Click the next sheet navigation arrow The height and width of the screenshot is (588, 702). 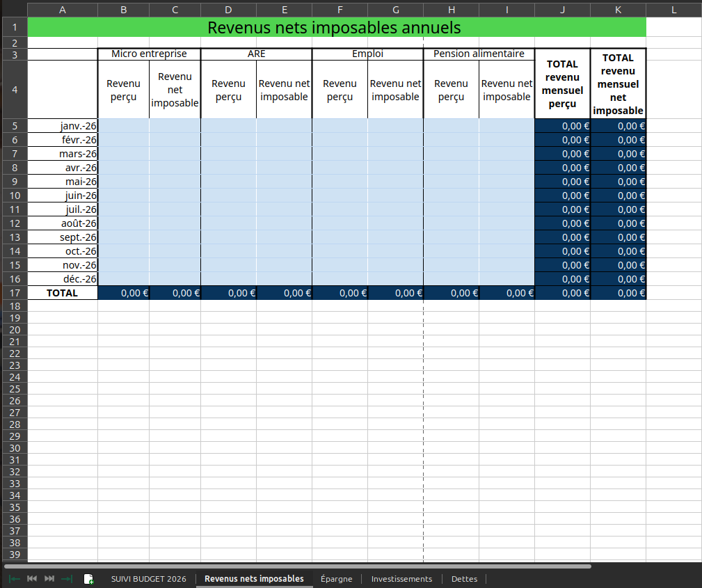tap(49, 578)
